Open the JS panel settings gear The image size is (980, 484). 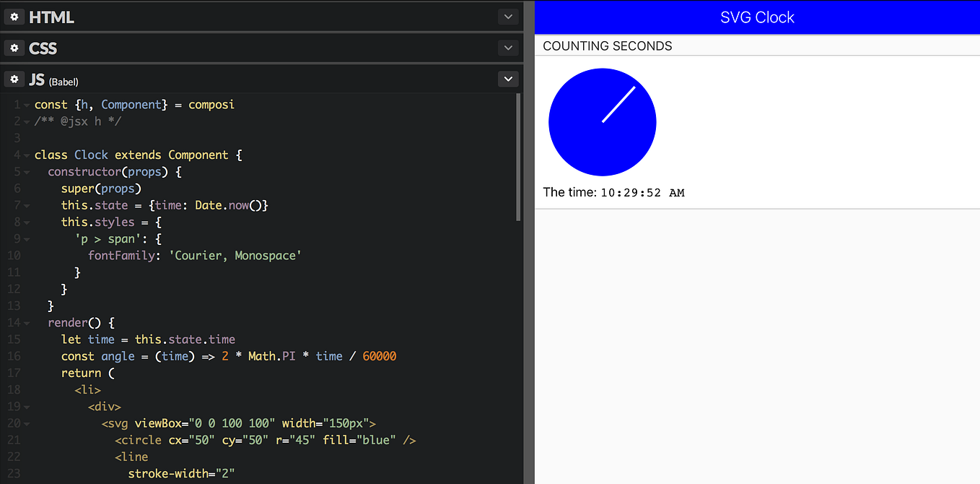click(14, 79)
